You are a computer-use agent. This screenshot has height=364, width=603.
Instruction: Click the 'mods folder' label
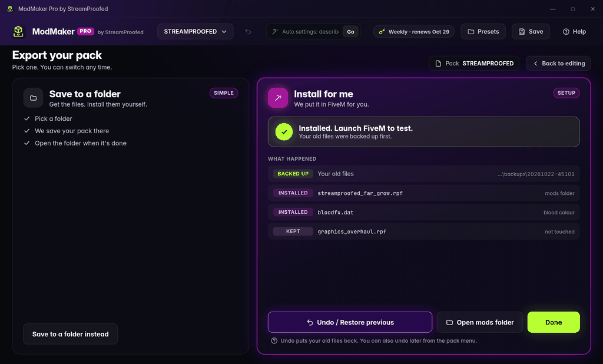pyautogui.click(x=559, y=193)
